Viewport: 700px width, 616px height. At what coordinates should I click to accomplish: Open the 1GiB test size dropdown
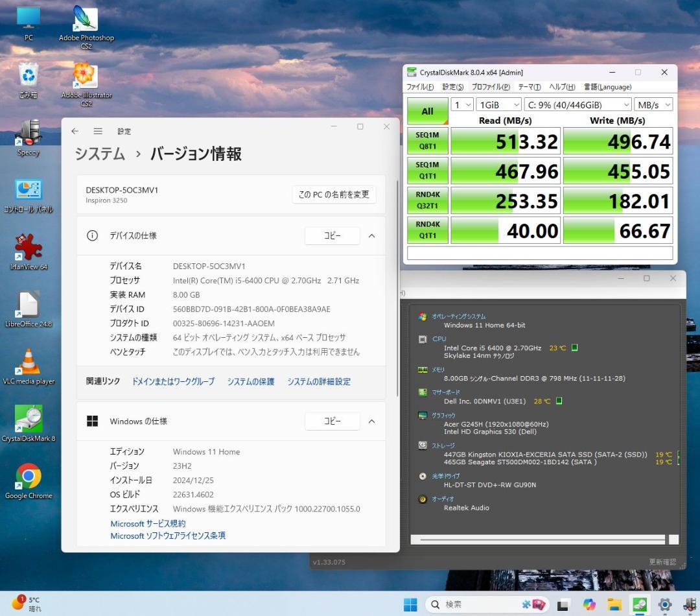click(x=498, y=104)
